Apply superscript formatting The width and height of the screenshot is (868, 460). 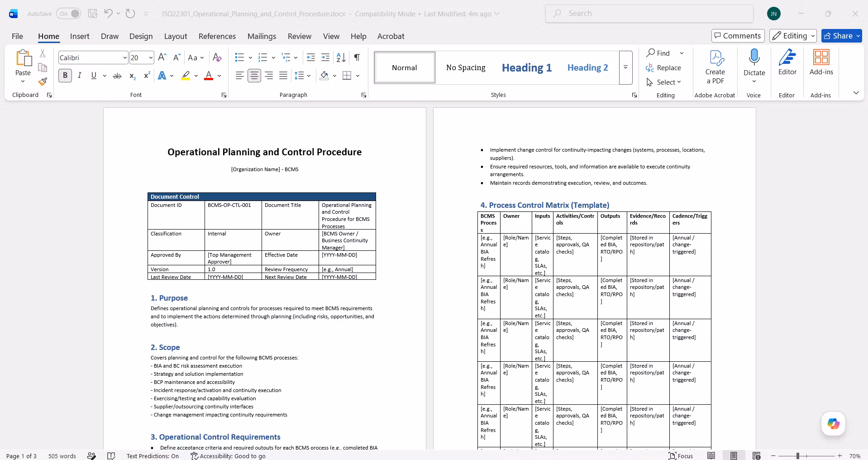147,76
